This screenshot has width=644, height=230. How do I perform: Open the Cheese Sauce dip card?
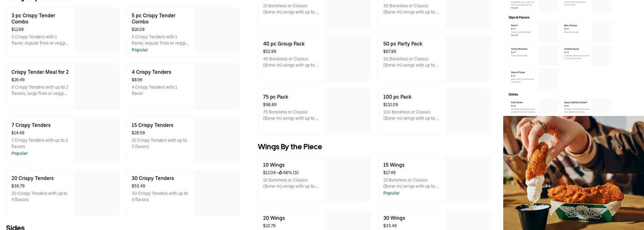[587, 55]
